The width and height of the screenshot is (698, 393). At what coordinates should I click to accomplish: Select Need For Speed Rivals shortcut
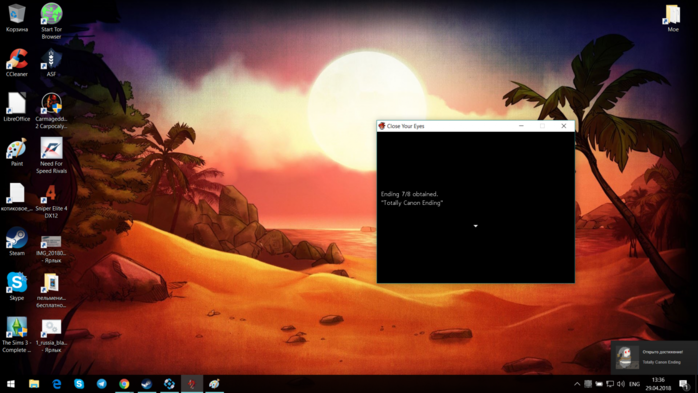[51, 155]
